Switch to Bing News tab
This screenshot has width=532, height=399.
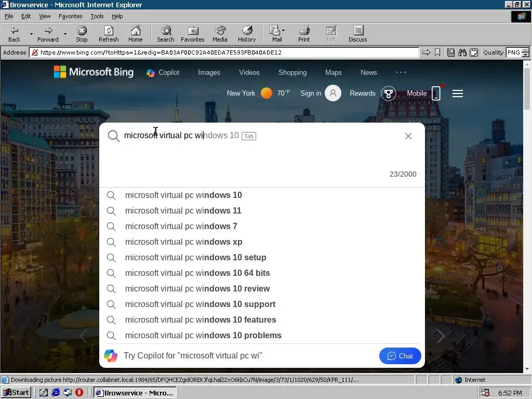click(368, 73)
